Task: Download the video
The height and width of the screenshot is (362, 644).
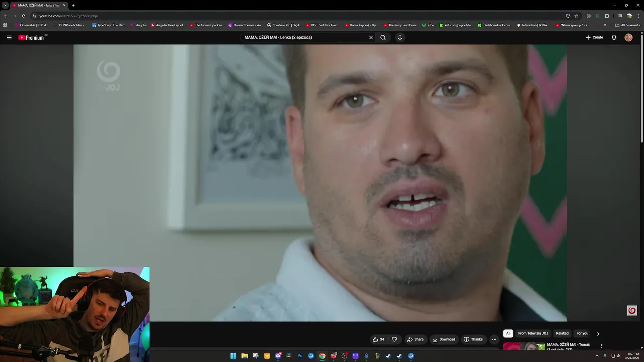Action: pyautogui.click(x=444, y=339)
